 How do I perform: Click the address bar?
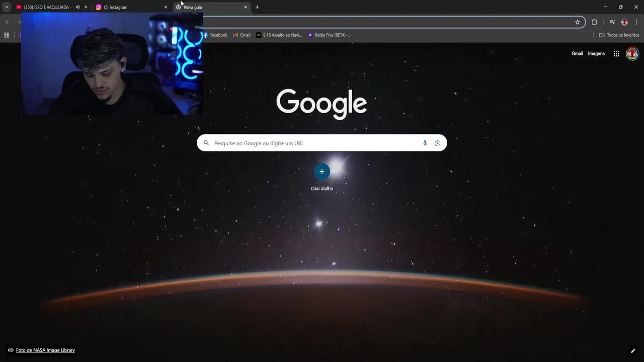387,22
